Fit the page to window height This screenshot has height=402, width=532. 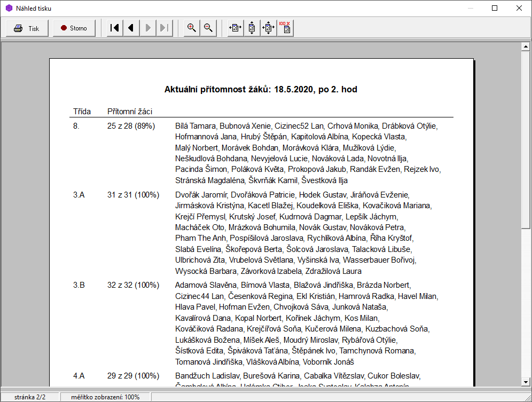252,28
